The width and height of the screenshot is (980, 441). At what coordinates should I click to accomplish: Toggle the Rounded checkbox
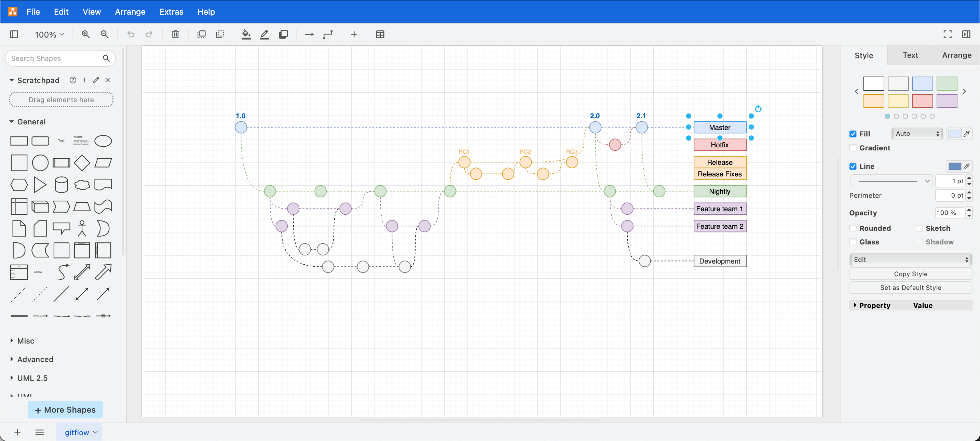tap(853, 228)
